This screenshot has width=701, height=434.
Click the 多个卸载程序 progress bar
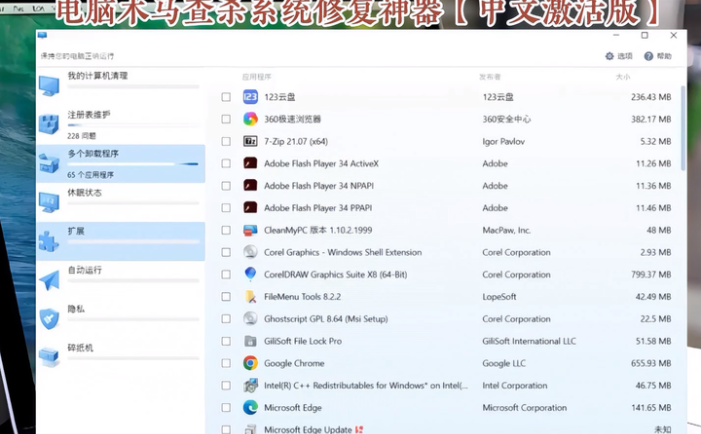[133, 164]
